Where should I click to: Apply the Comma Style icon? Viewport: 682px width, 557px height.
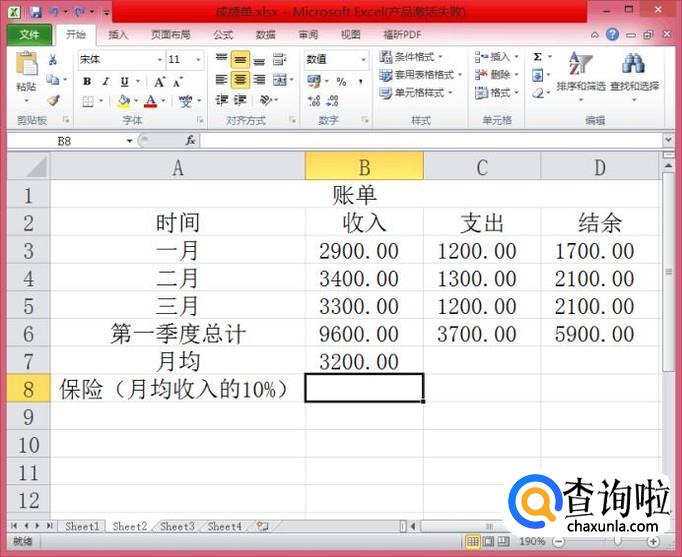(361, 81)
